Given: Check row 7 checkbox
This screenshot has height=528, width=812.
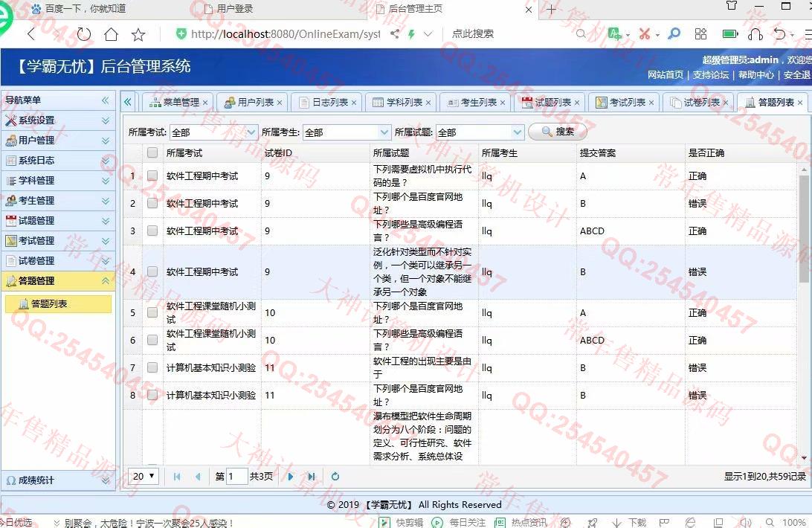Looking at the screenshot, I should tap(152, 367).
